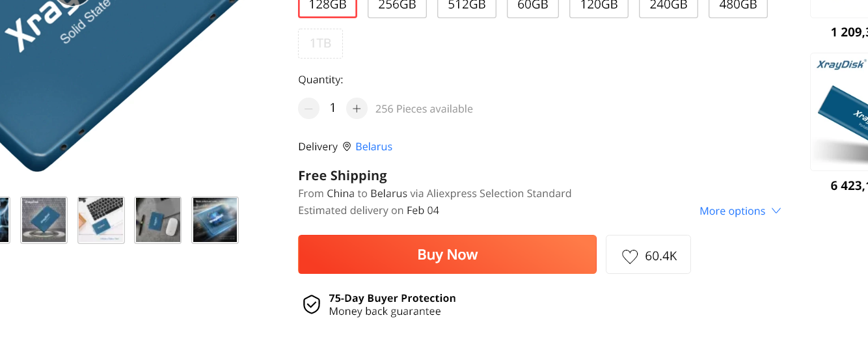The height and width of the screenshot is (350, 868).
Task: Expand More options shipping dropdown
Action: tap(740, 211)
